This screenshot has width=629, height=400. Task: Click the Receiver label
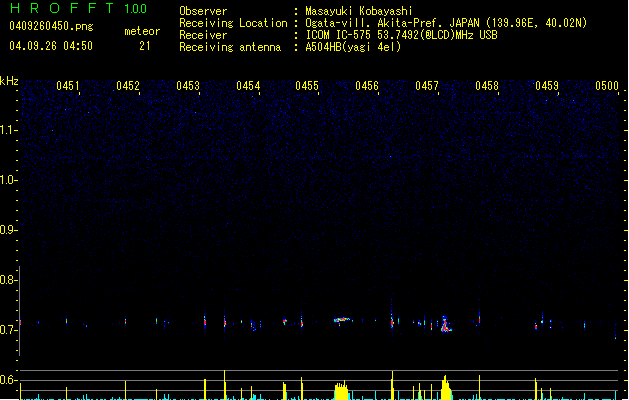click(x=203, y=35)
